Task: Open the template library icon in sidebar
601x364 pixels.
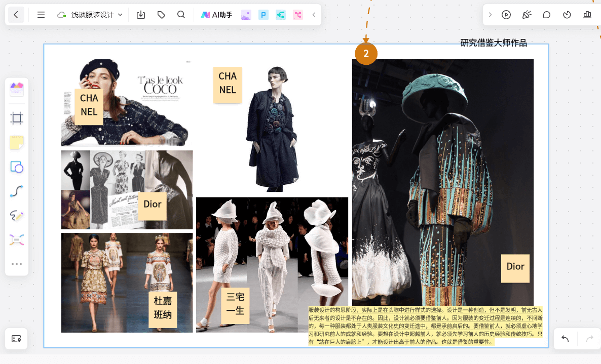Action: click(x=17, y=89)
